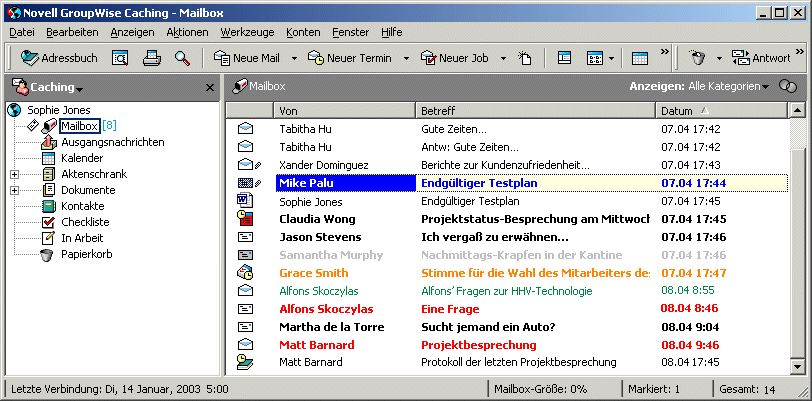Click the linked circles icon beside Kategorien
The image size is (812, 401).
788,87
